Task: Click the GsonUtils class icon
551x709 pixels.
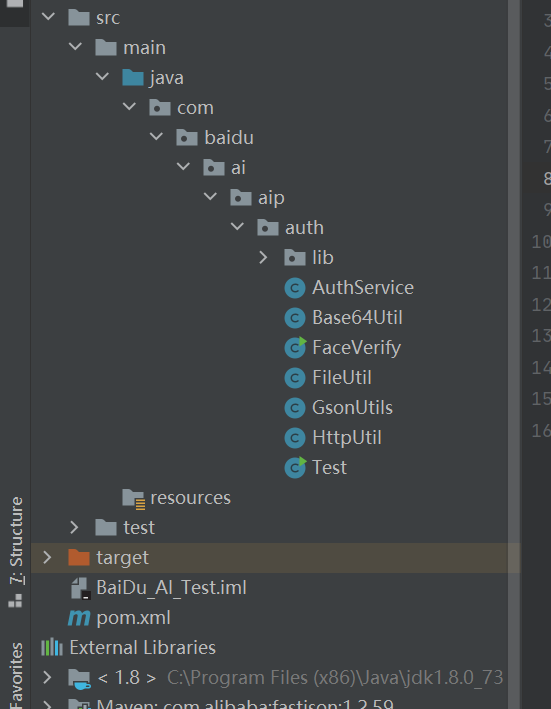Action: (x=295, y=408)
